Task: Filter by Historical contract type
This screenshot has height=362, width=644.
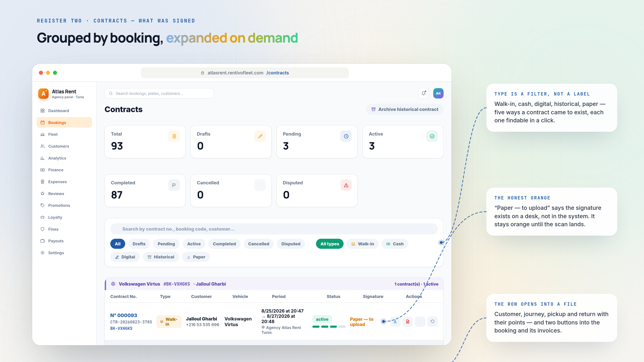Action: [x=161, y=257]
